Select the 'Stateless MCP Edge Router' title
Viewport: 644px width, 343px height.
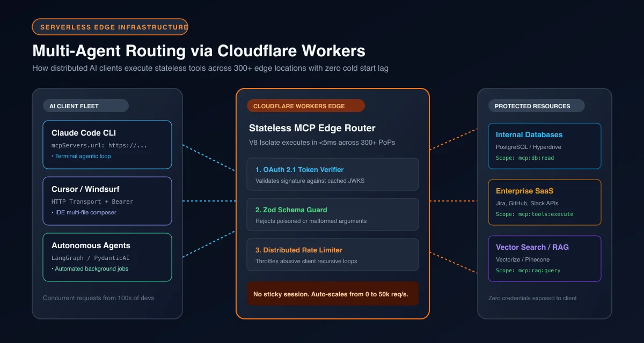pyautogui.click(x=312, y=128)
